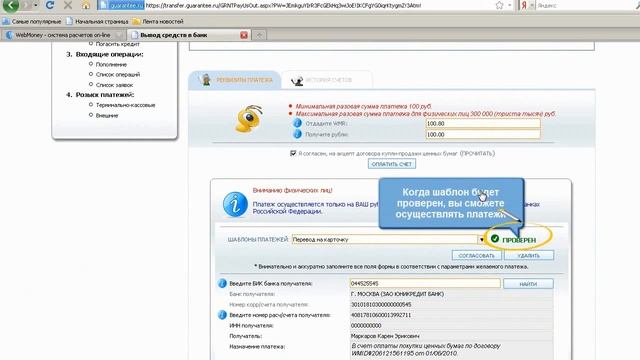Screen dimensions: 640x360
Task: Click the "ИНН получателя" value field
Action: pyautogui.click(x=451, y=326)
